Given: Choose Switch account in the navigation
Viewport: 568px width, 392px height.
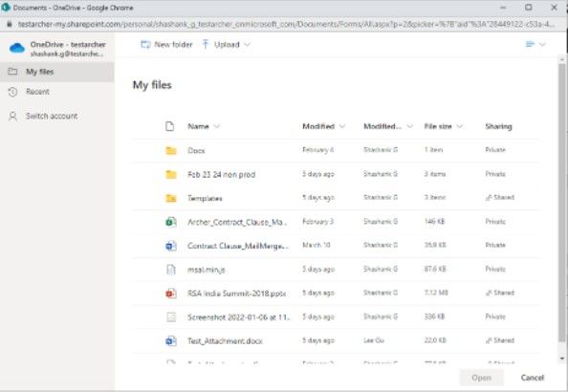Looking at the screenshot, I should (56, 117).
